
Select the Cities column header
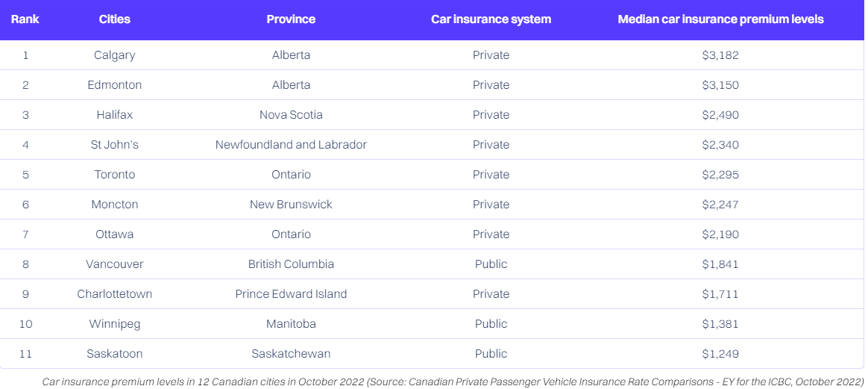(115, 19)
